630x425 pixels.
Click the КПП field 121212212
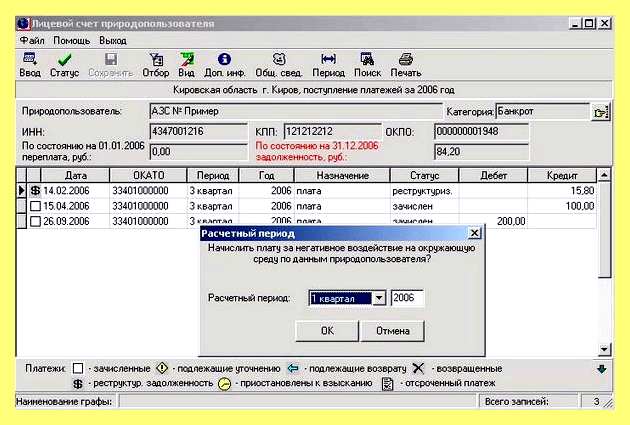[332, 132]
